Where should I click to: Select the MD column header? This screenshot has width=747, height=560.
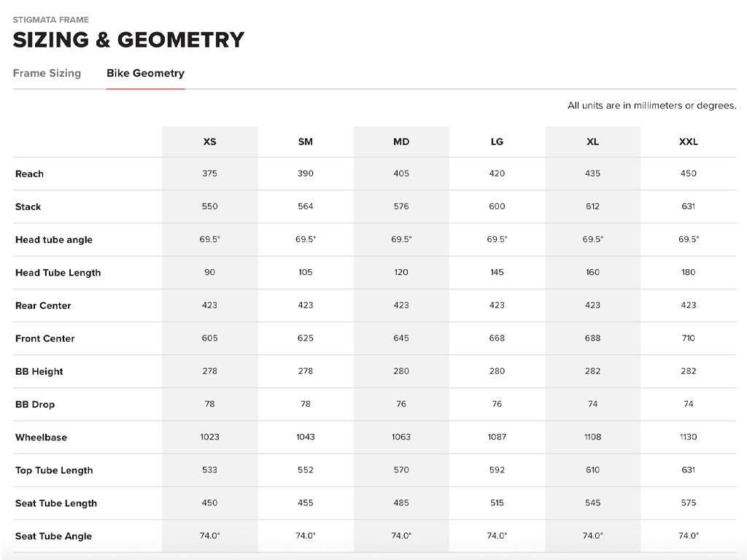[x=401, y=141]
